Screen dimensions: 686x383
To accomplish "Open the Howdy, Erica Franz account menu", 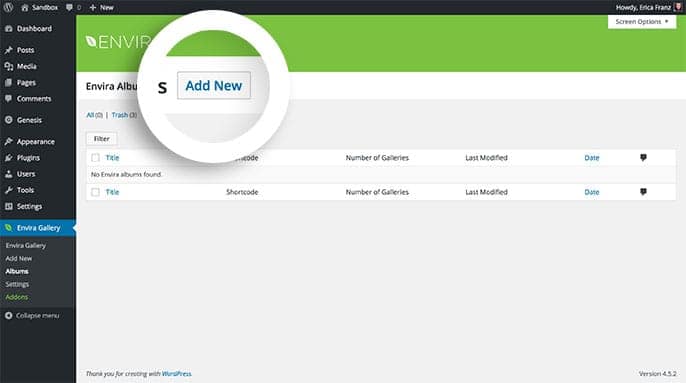I will click(643, 7).
